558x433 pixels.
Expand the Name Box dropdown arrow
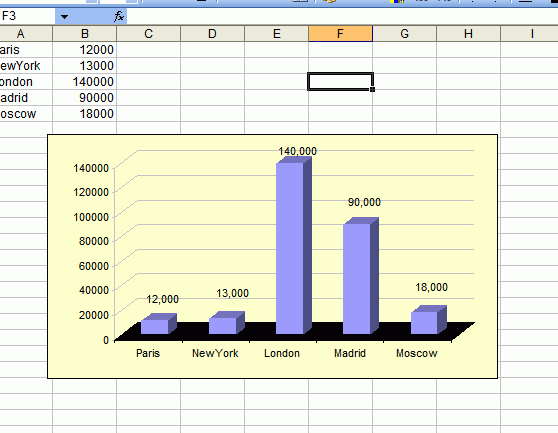point(64,16)
